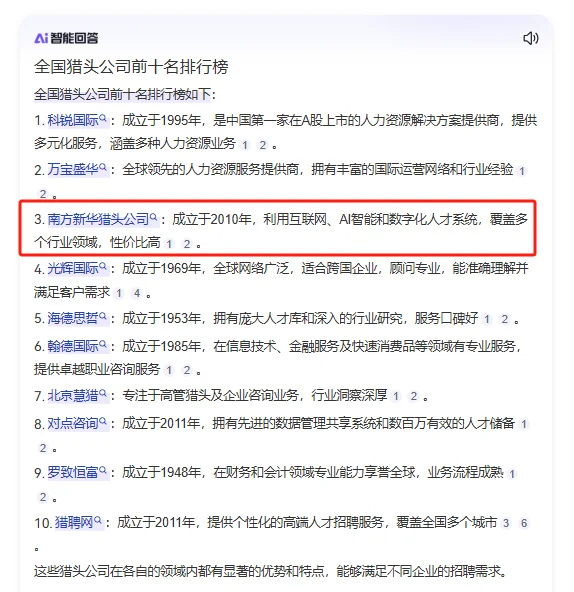Click the intro line 全国猎头公司前十名排行榜如下

tap(122, 94)
